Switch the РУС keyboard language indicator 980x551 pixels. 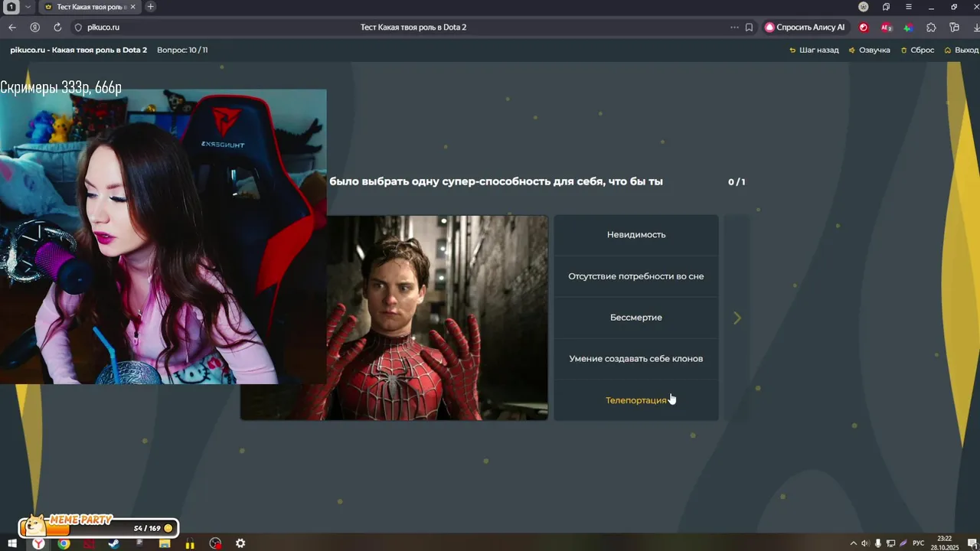click(x=919, y=543)
